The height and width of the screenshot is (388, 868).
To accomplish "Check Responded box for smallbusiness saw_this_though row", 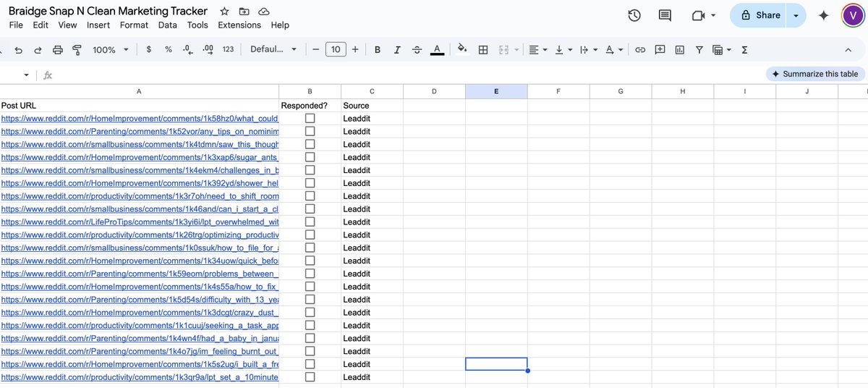I will coord(310,144).
